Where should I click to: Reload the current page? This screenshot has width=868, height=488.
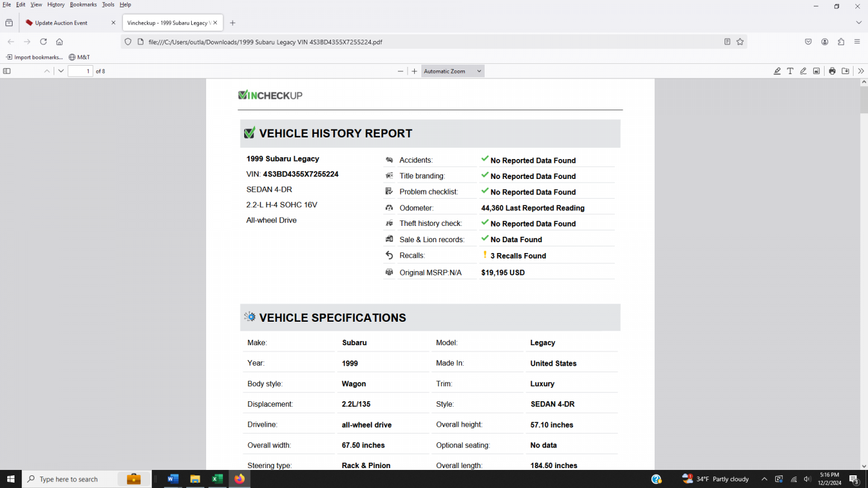point(43,42)
